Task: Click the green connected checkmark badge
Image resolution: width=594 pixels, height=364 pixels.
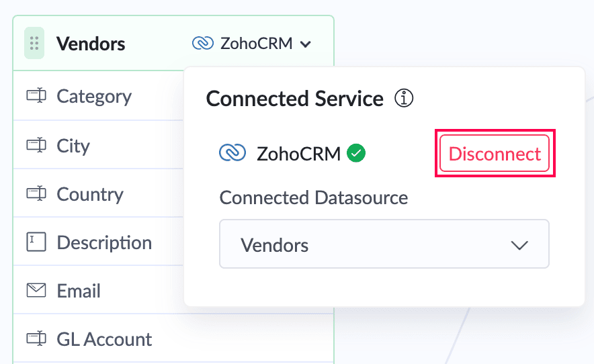Action: (356, 153)
